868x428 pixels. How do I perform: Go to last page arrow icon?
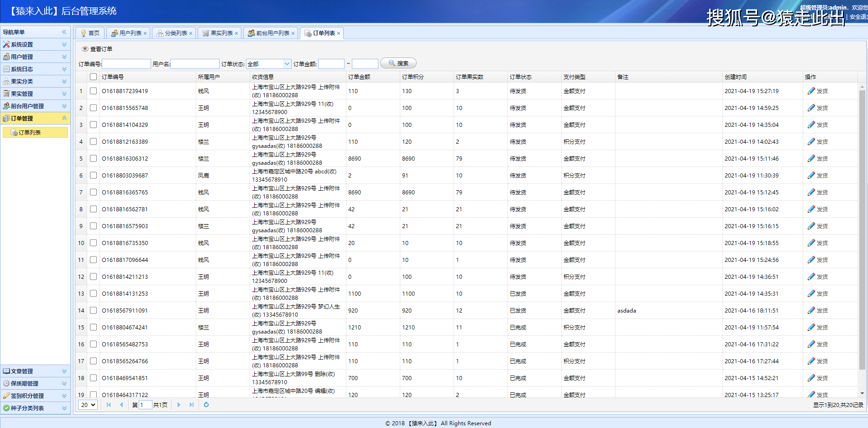(192, 405)
